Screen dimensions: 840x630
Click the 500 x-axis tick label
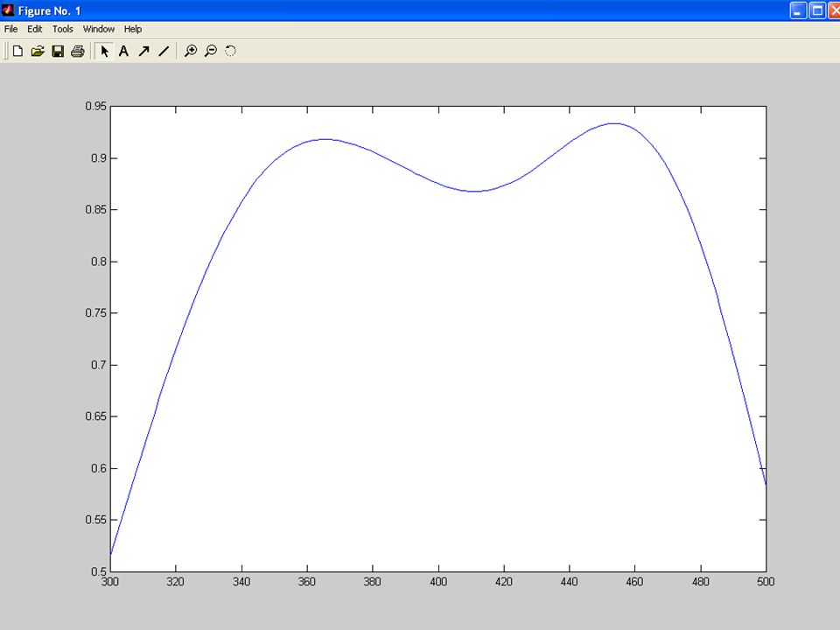[x=766, y=582]
